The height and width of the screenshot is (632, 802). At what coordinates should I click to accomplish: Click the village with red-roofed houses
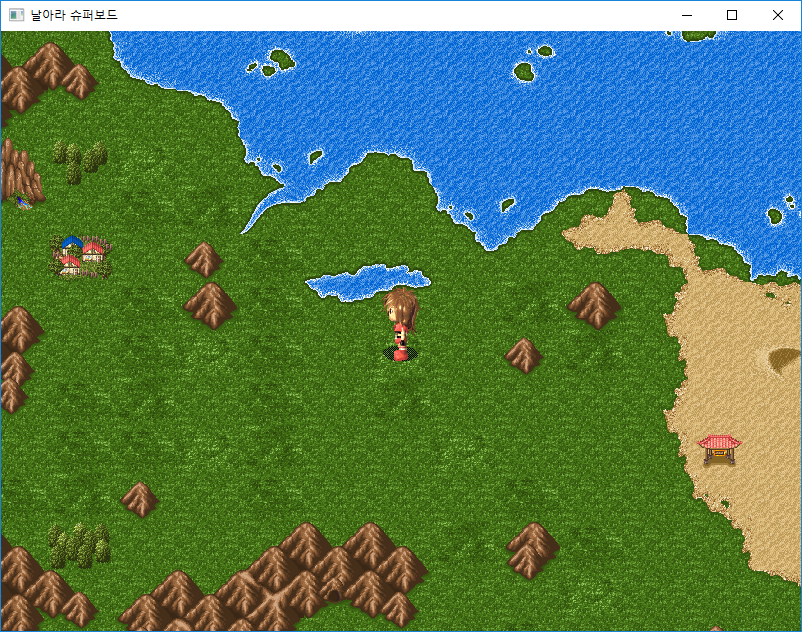(81, 257)
